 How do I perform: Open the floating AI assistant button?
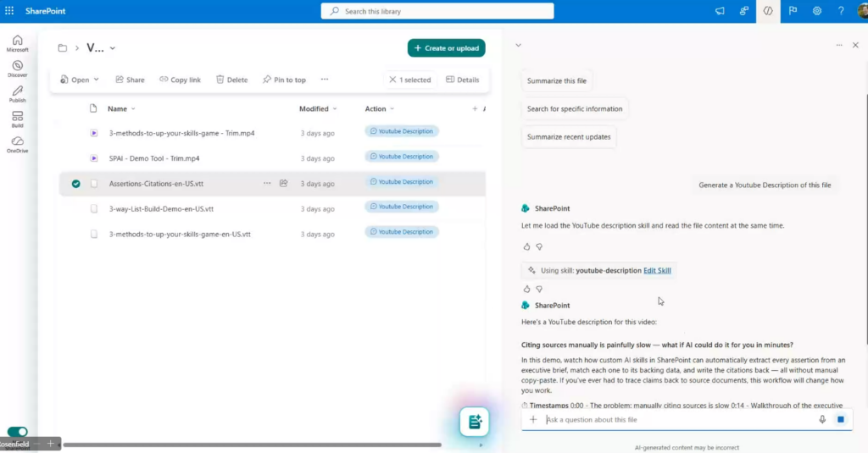475,422
